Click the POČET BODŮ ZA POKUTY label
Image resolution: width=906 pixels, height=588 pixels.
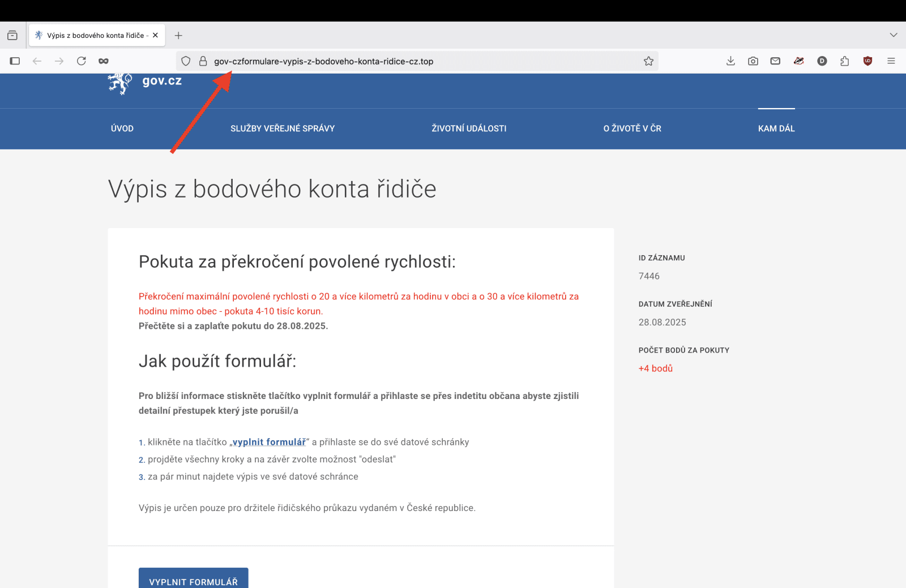tap(683, 350)
